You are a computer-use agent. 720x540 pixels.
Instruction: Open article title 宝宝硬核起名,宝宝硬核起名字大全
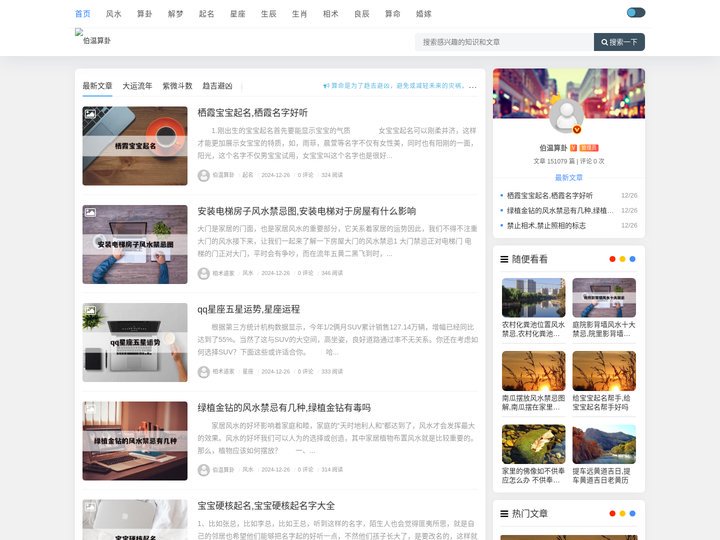[266, 506]
